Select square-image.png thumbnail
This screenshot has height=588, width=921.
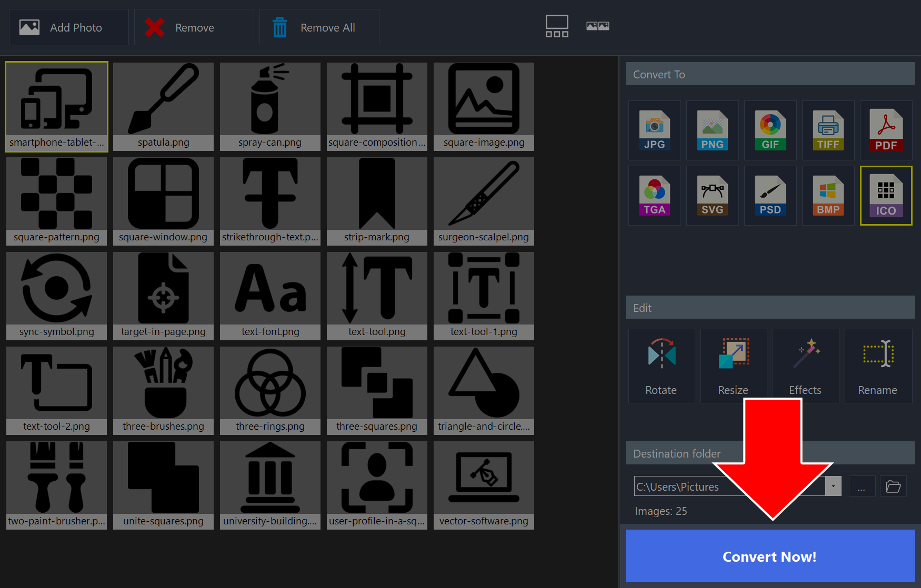pos(484,107)
